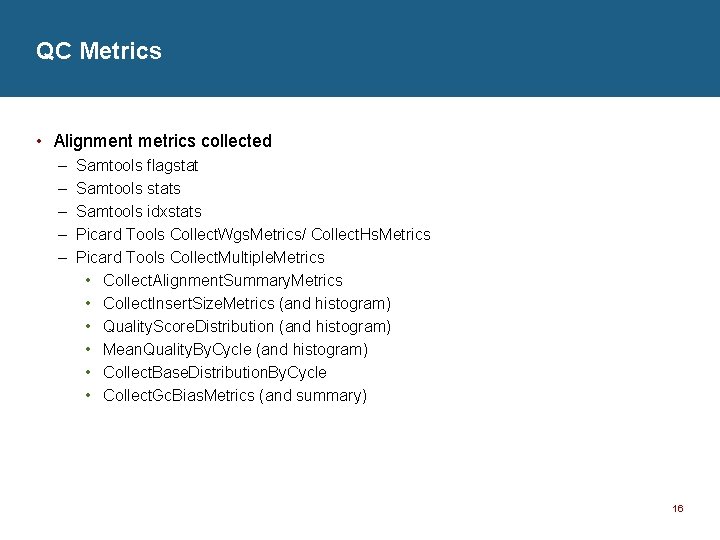Click green bullet before CollectGcBiasMetrics
Image resolution: width=720 pixels, height=540 pixels.
coord(88,395)
